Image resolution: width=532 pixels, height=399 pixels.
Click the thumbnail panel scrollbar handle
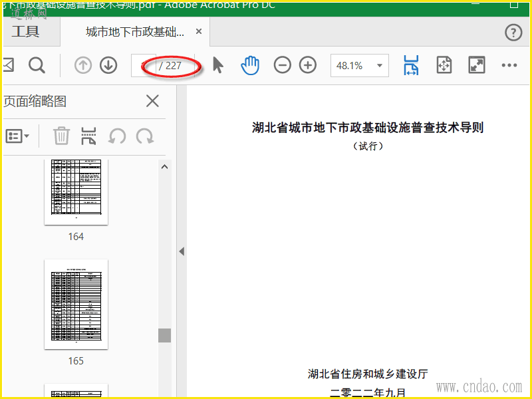(164, 335)
